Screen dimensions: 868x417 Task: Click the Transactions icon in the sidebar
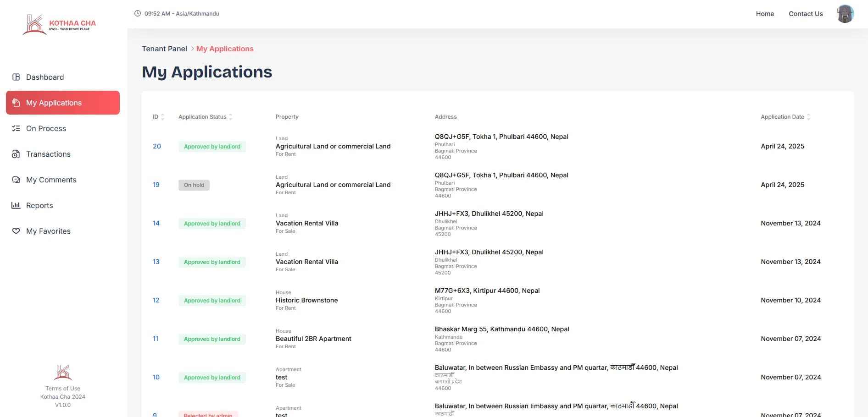(x=16, y=154)
